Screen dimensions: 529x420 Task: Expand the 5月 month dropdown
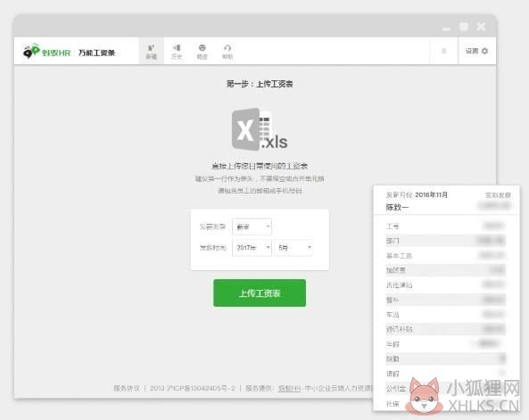point(293,248)
